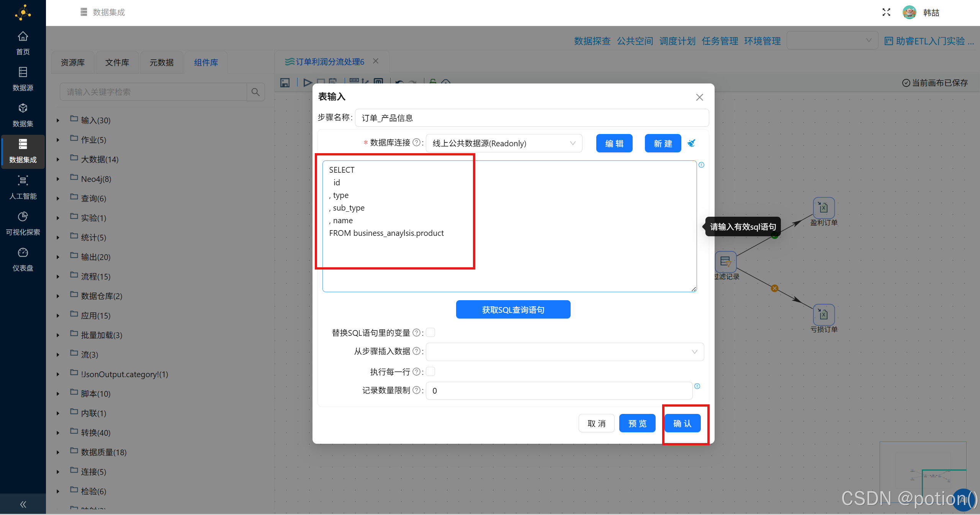Click the AI magic-wand icon beside 新建
The image size is (980, 515).
coord(692,143)
